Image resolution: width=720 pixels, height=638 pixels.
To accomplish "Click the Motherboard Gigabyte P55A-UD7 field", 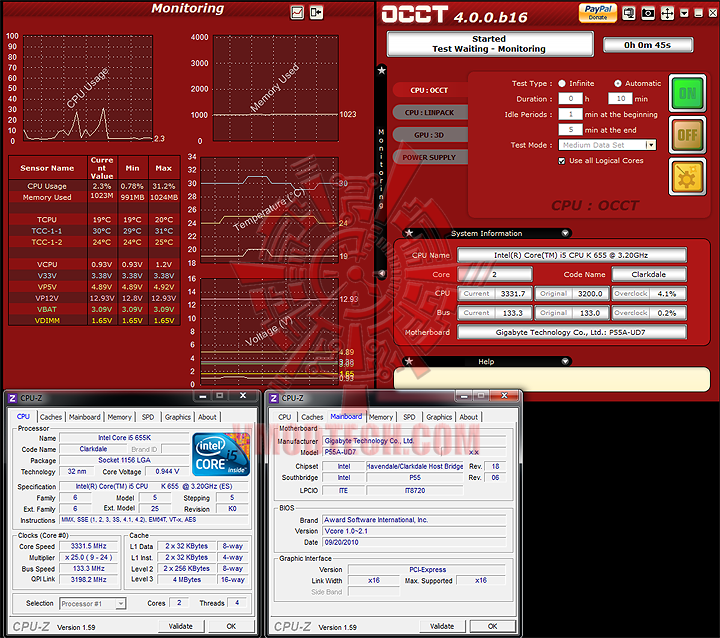I will [x=572, y=332].
